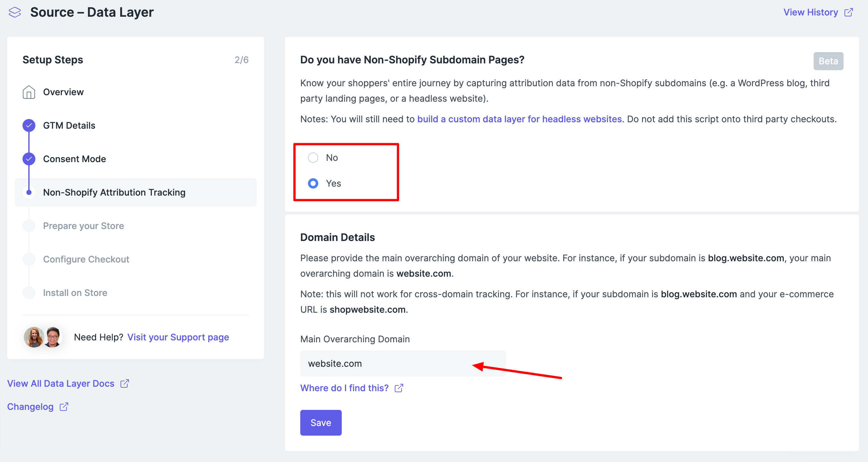Click the Beta badge
Viewport: 868px width, 462px height.
pyautogui.click(x=828, y=61)
